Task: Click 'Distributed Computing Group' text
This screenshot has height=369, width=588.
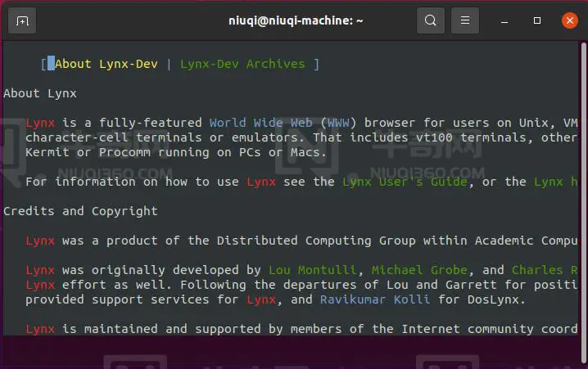Action: (x=316, y=241)
